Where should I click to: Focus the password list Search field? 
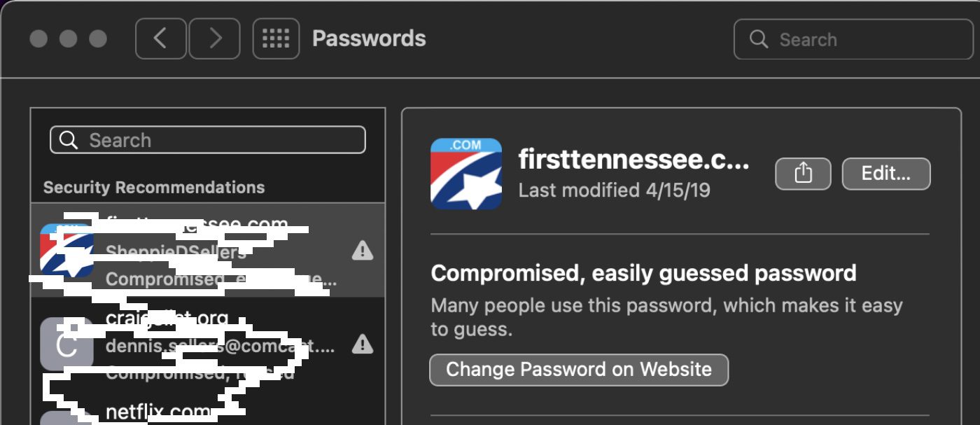217,140
